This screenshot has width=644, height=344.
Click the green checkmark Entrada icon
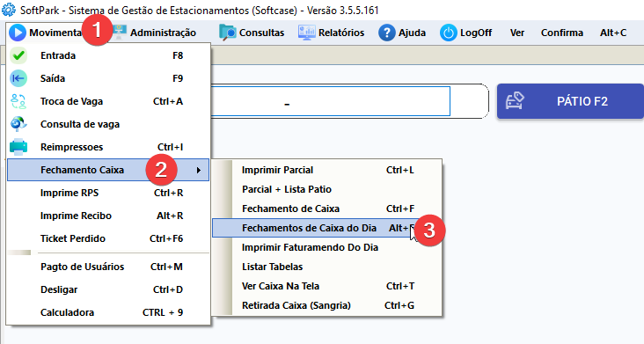click(x=18, y=55)
